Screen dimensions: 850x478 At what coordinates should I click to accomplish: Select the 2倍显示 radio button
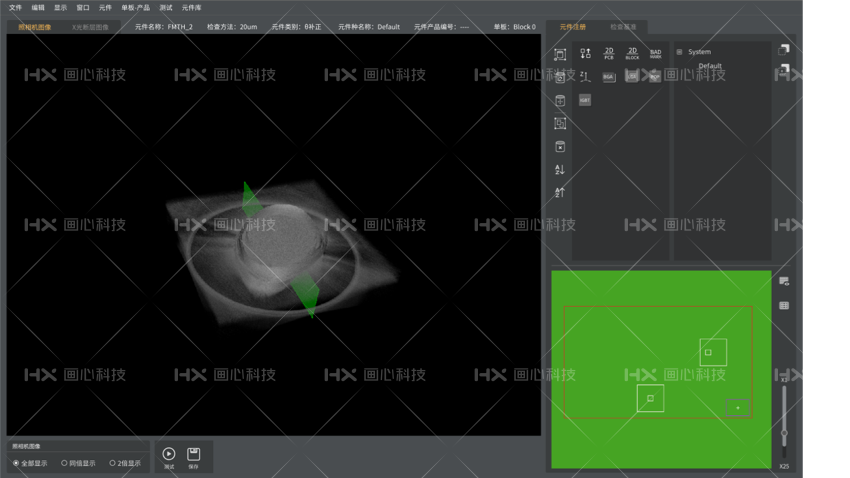coord(112,463)
